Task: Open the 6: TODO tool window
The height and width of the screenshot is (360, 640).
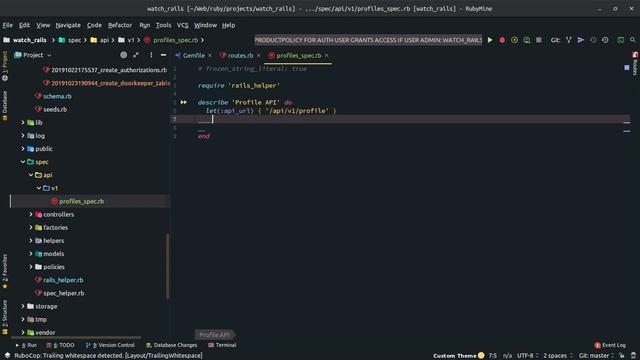Action: click(60, 345)
